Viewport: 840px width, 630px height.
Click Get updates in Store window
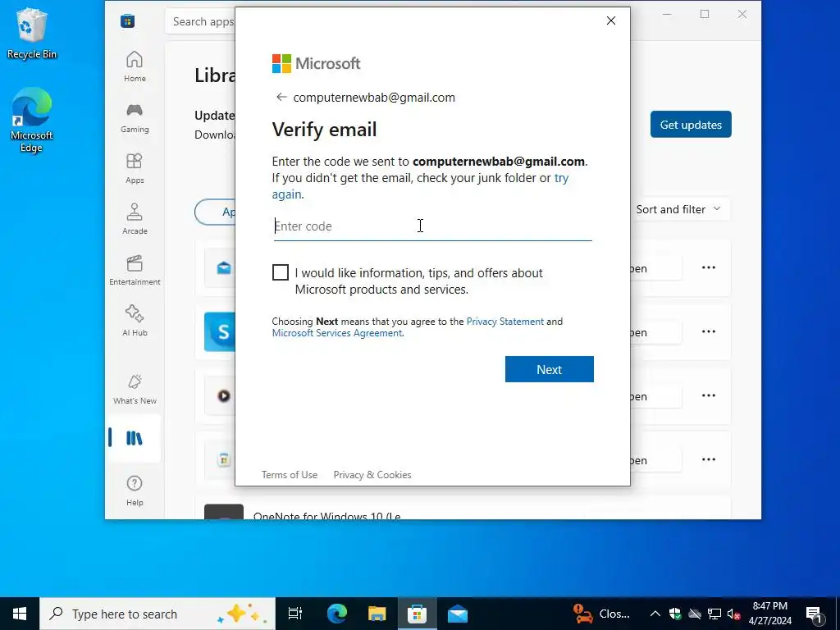691,125
